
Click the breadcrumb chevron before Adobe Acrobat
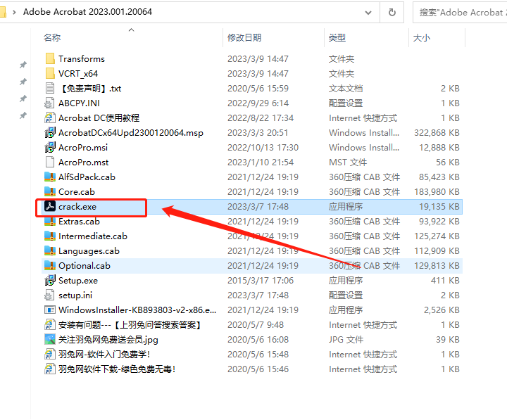coord(14,12)
